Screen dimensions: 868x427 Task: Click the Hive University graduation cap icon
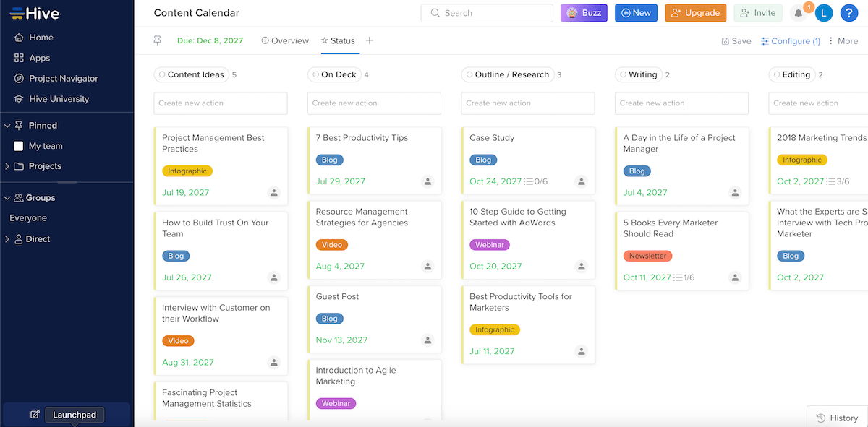pos(20,99)
